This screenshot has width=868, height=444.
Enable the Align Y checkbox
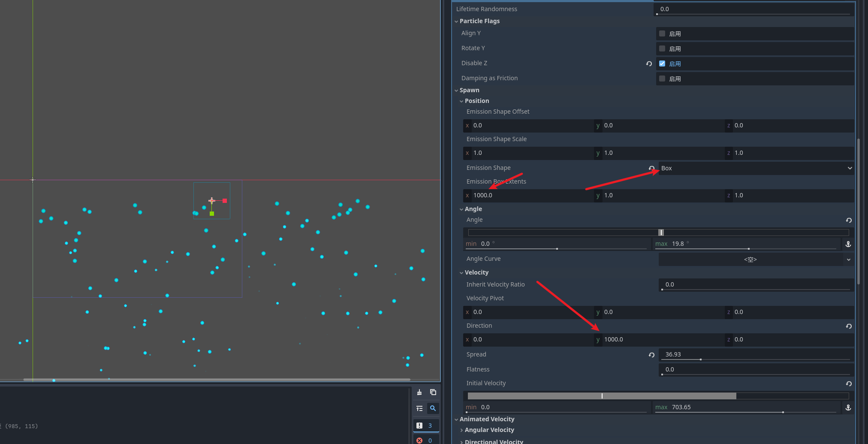(662, 33)
